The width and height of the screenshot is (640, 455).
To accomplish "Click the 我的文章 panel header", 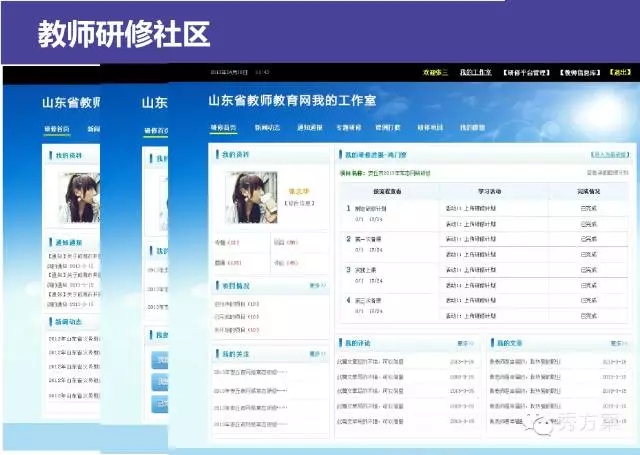I will click(509, 343).
